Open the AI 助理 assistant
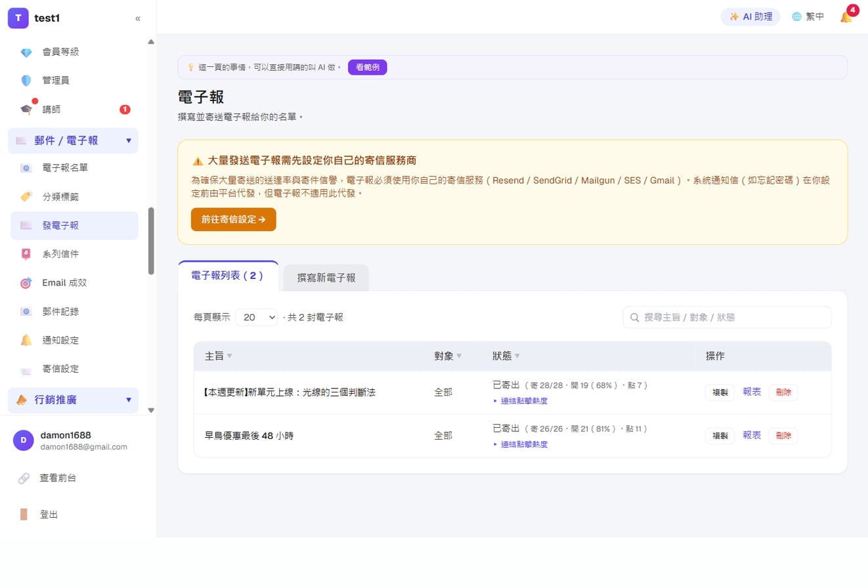Viewport: 868px width, 588px height. (x=750, y=17)
